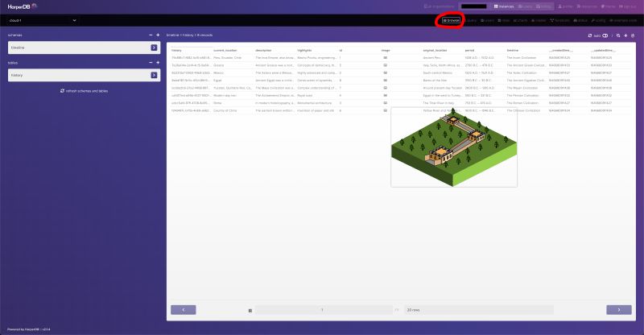This screenshot has height=335, width=644.
Task: Select 'The Persian Civilization' cell
Action: [522, 95]
